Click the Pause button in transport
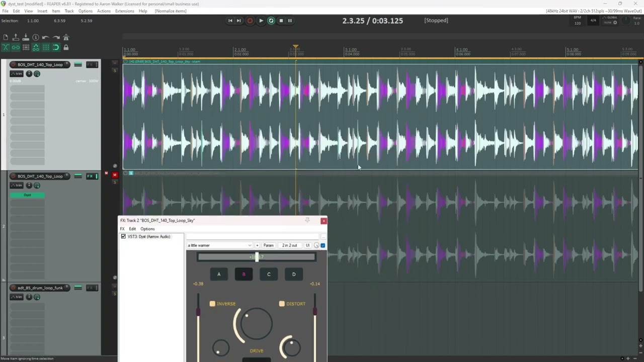The image size is (644, 362). click(290, 21)
